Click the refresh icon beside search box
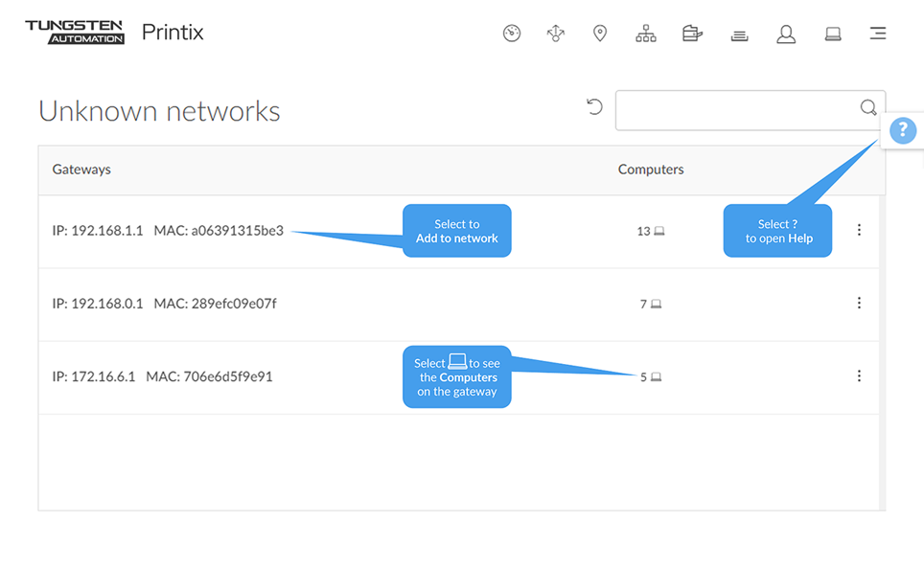This screenshot has height=568, width=924. pyautogui.click(x=594, y=107)
